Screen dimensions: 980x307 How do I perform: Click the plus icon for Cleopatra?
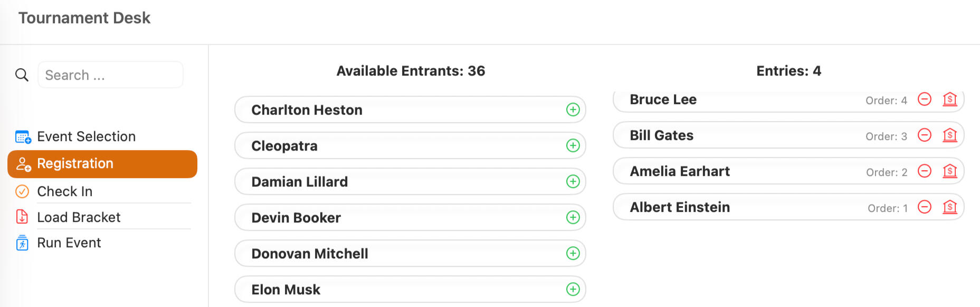[573, 146]
